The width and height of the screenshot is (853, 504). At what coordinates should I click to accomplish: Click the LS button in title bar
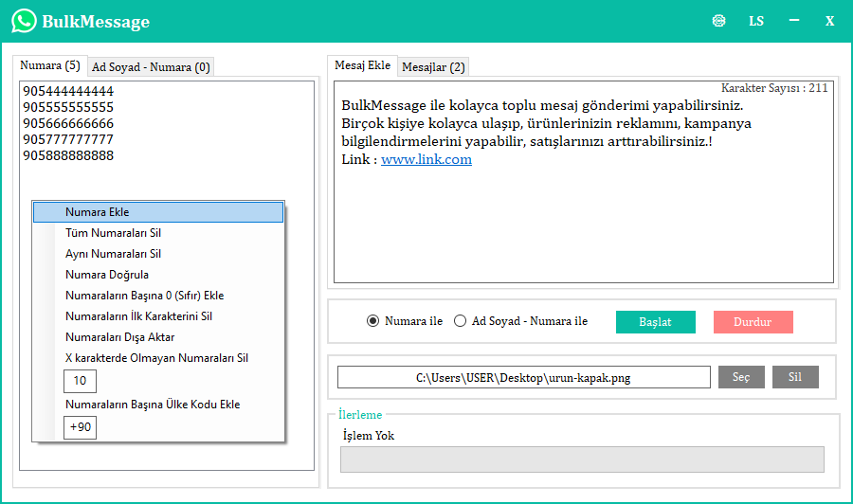point(756,21)
